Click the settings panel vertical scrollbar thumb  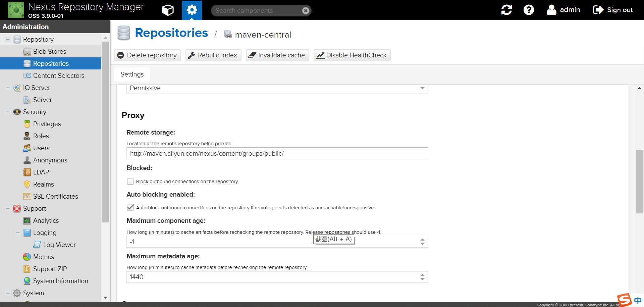639,182
